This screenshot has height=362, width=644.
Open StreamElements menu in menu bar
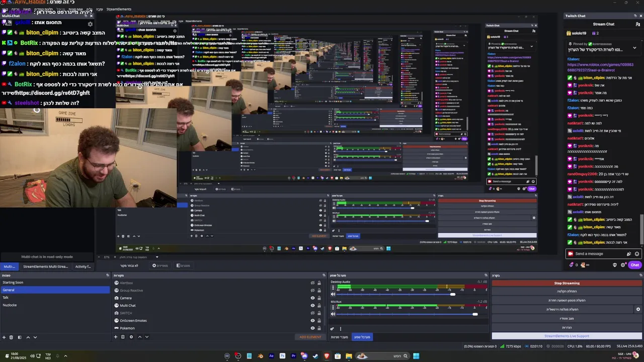click(119, 9)
